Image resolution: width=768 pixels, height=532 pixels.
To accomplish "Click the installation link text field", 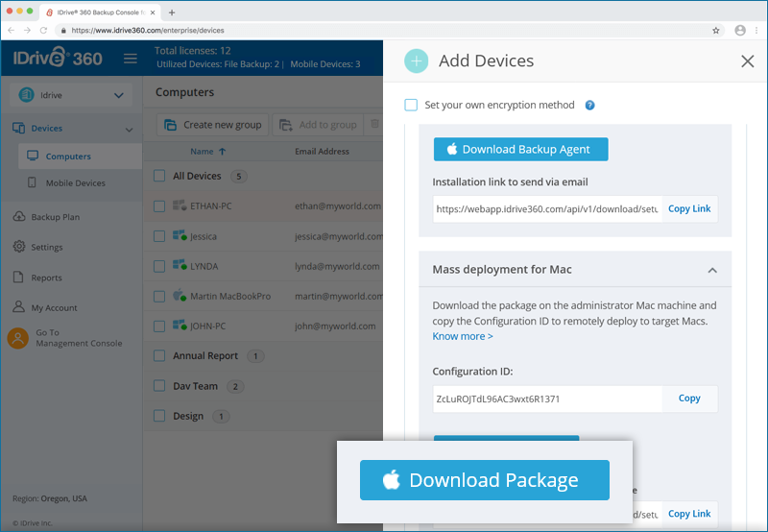I will click(547, 209).
